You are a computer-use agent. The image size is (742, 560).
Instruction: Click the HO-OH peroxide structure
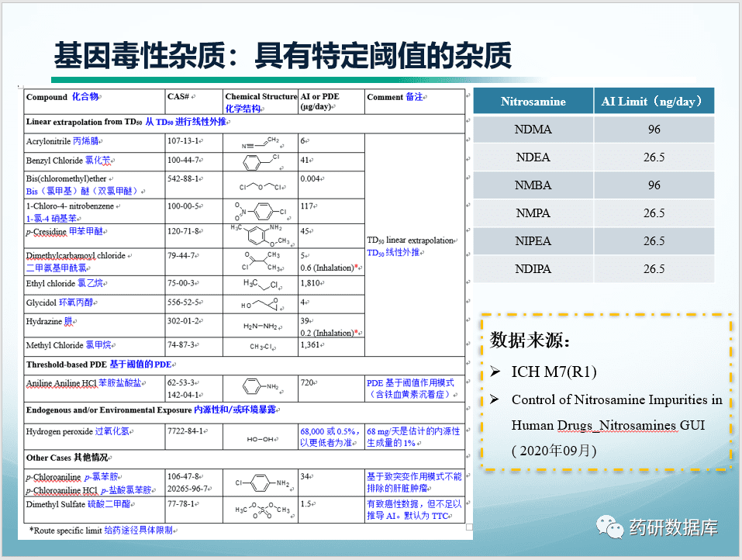(x=261, y=439)
